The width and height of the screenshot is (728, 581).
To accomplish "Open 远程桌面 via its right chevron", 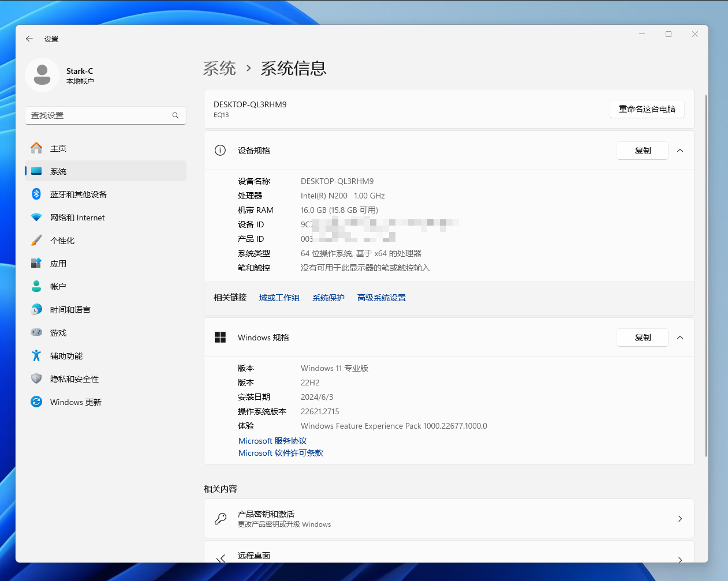I will (680, 559).
